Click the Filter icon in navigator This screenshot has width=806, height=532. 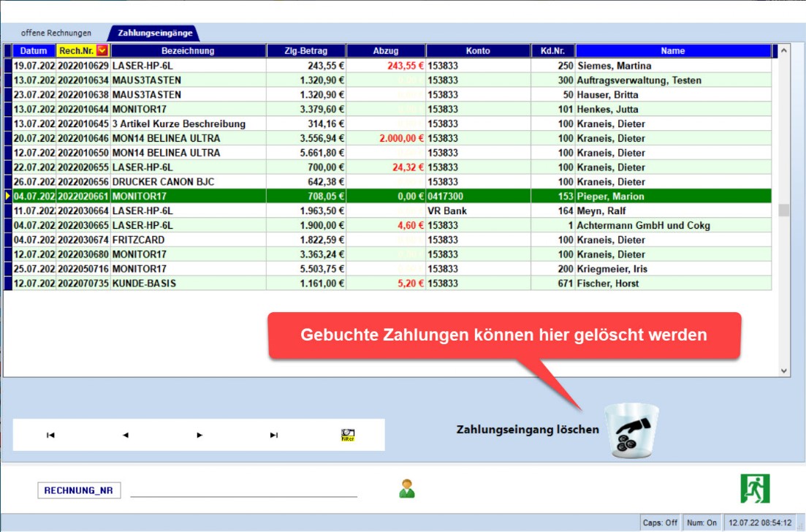coord(348,435)
